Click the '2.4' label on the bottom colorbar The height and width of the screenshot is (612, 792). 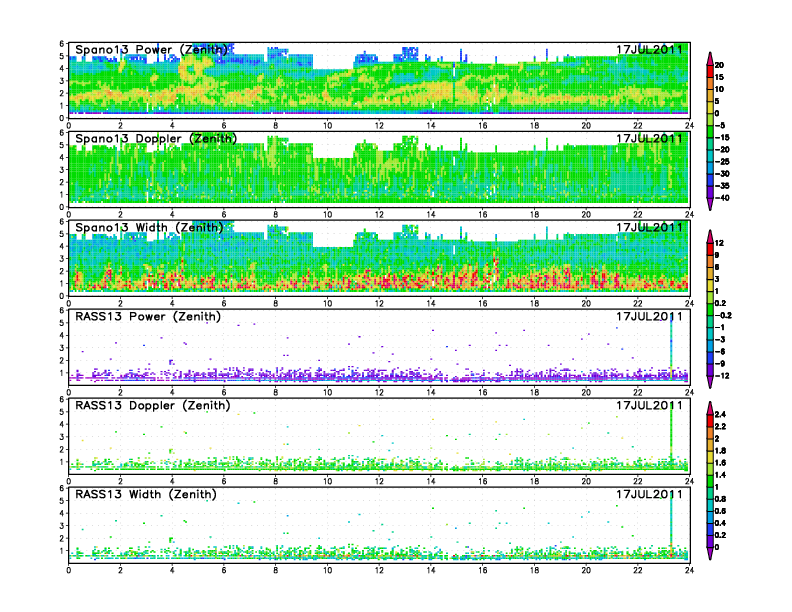coord(720,415)
